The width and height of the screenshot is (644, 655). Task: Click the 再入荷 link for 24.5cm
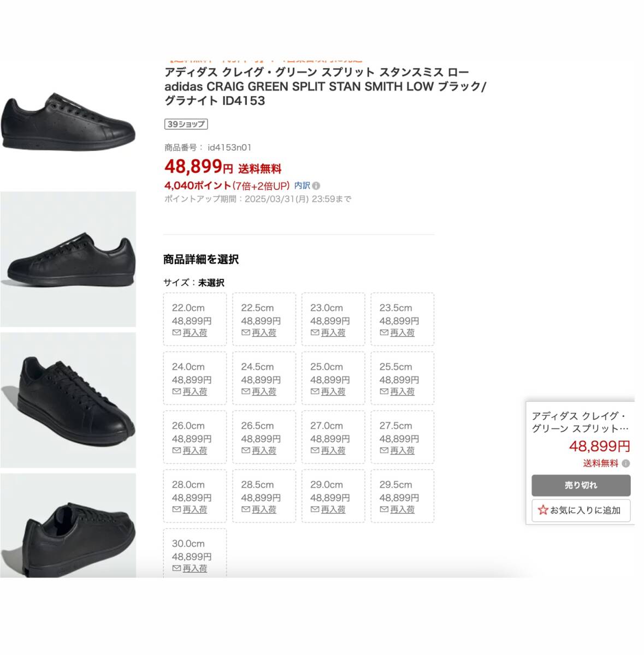pyautogui.click(x=264, y=391)
